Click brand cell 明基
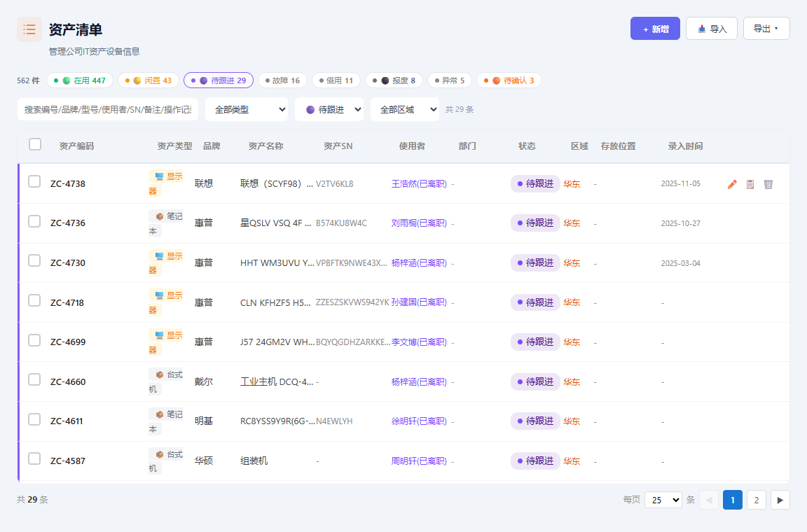 click(x=203, y=421)
